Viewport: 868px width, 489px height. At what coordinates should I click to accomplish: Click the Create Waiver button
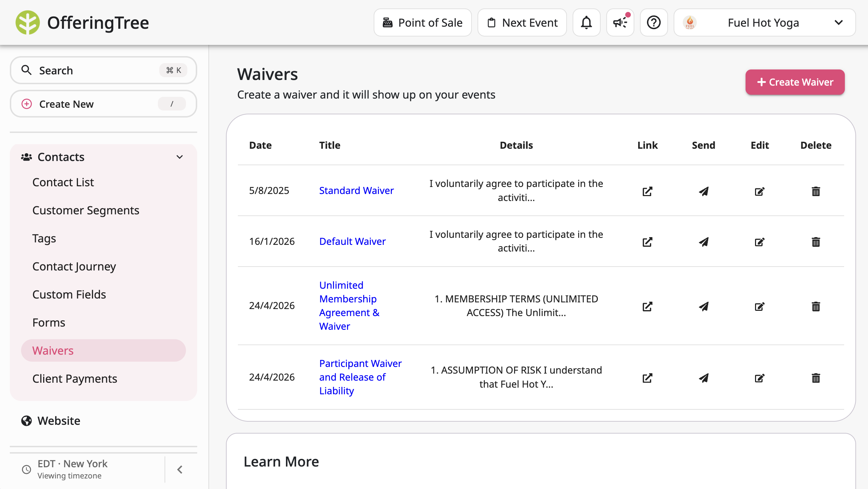point(795,82)
